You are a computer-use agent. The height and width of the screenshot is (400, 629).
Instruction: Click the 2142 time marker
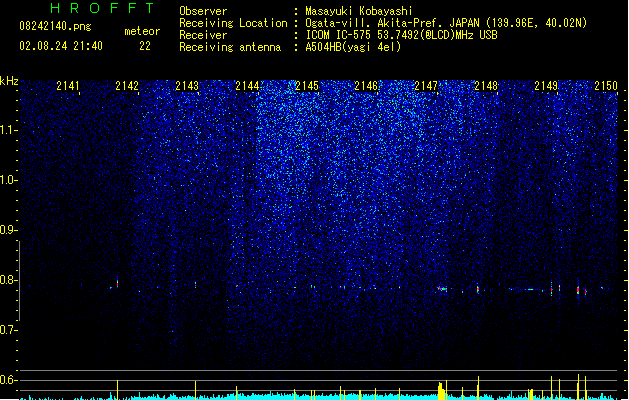127,86
